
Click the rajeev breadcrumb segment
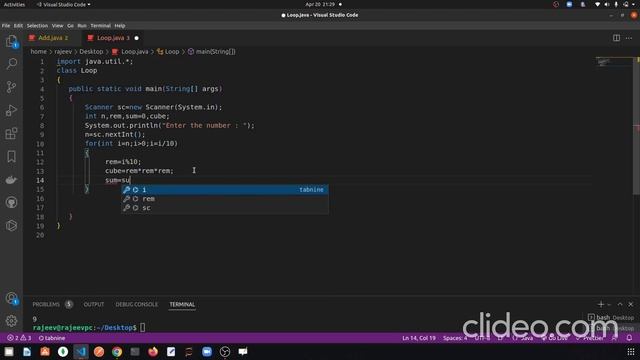(63, 51)
